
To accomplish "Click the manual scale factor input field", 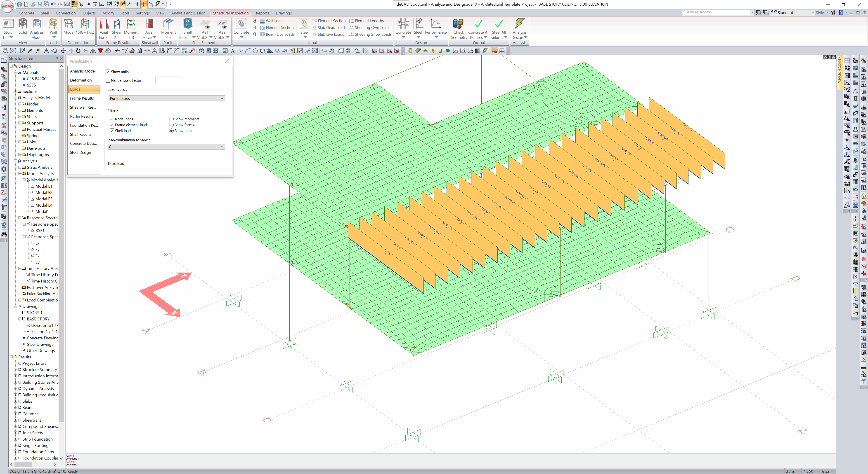I will pyautogui.click(x=168, y=80).
